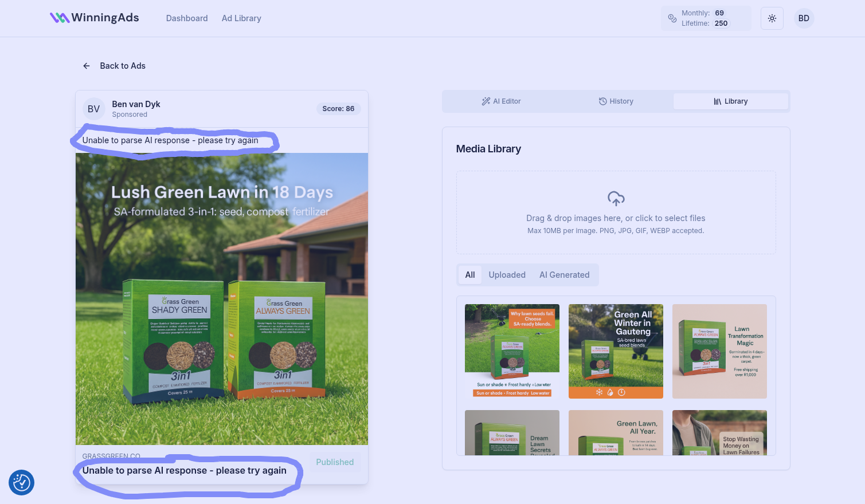Screen dimensions: 865x504
Task: Click the credits coins icon
Action: [x=672, y=18]
